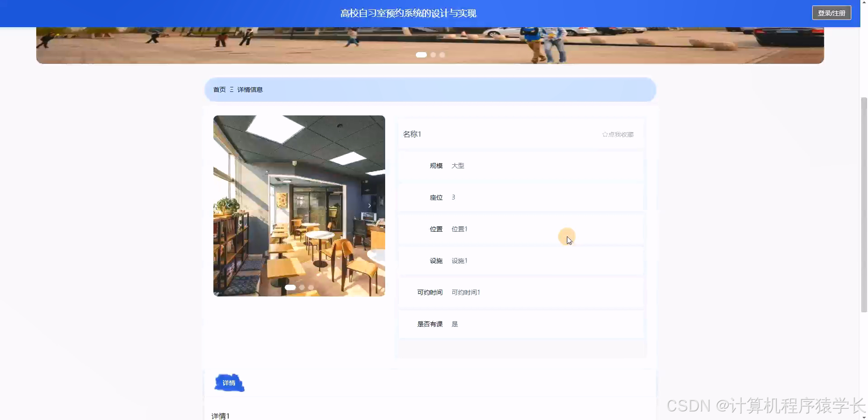Switch to the 详情 tab

pos(229,383)
